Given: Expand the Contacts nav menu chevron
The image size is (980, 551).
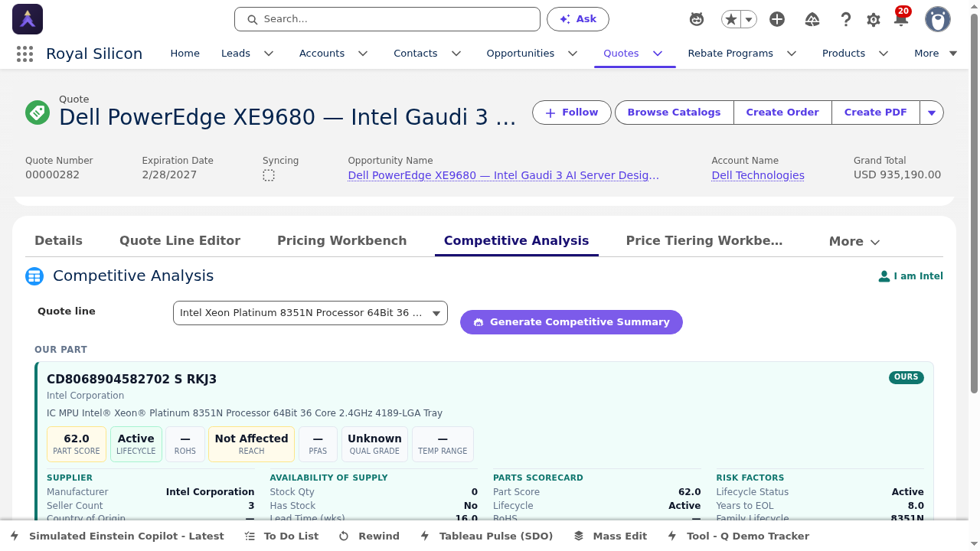Looking at the screenshot, I should pyautogui.click(x=456, y=54).
